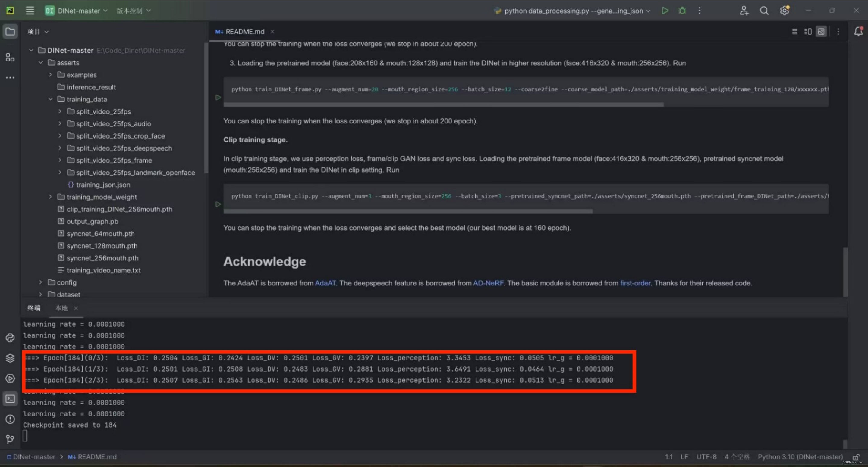868x467 pixels.
Task: Open the Structure tool window icon
Action: pyautogui.click(x=10, y=57)
